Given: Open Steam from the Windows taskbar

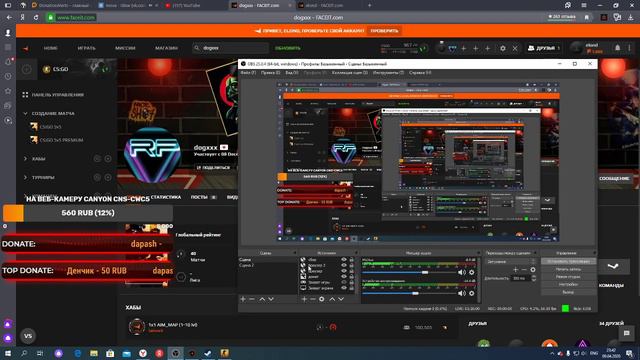Looking at the screenshot, I should (208, 353).
